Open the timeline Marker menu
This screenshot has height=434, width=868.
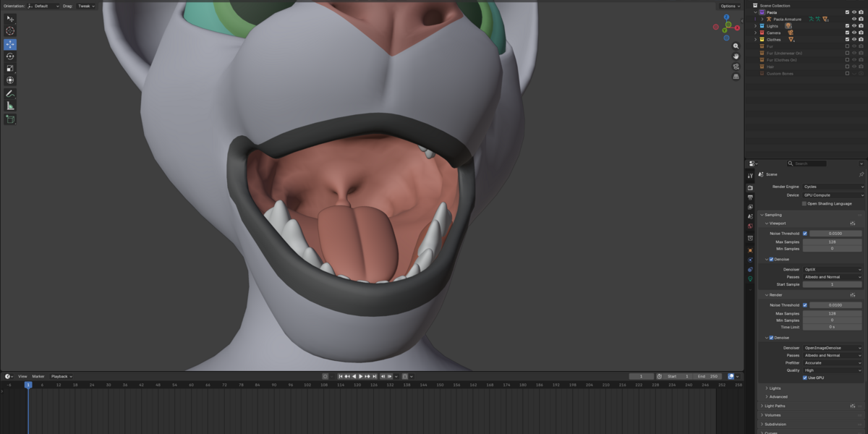[38, 376]
